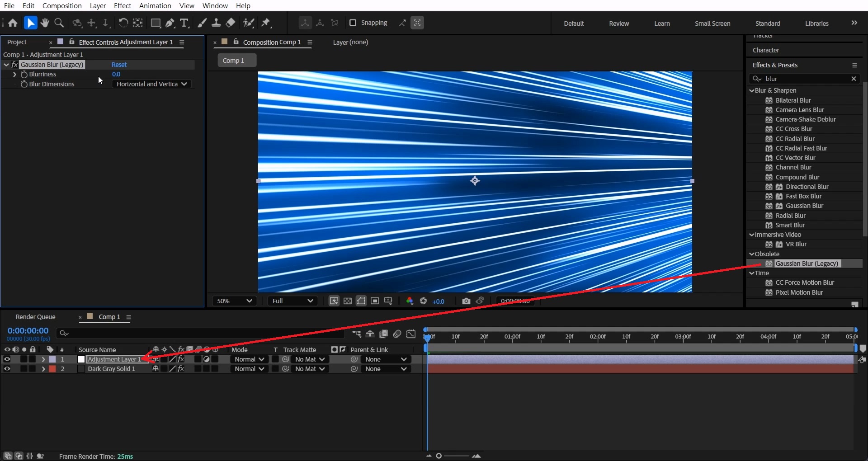868x461 pixels.
Task: Select the Home icon in toolbar
Action: point(13,23)
